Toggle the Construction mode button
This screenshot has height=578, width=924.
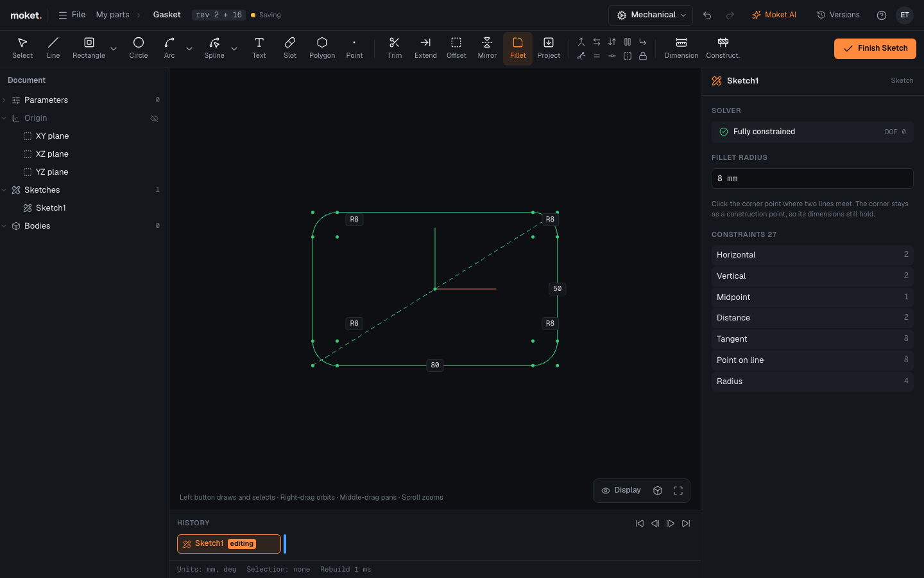[x=723, y=48]
